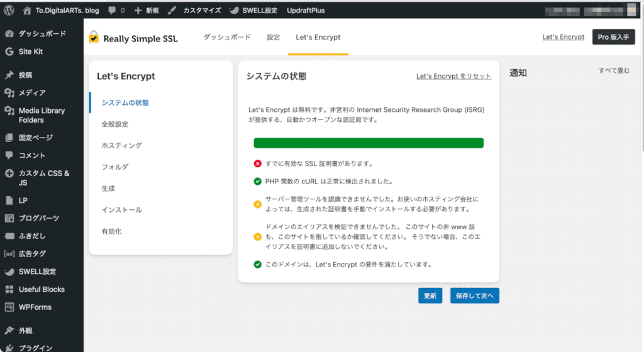Click the システムの状態 panel heading
This screenshot has width=644, height=352.
pyautogui.click(x=276, y=76)
